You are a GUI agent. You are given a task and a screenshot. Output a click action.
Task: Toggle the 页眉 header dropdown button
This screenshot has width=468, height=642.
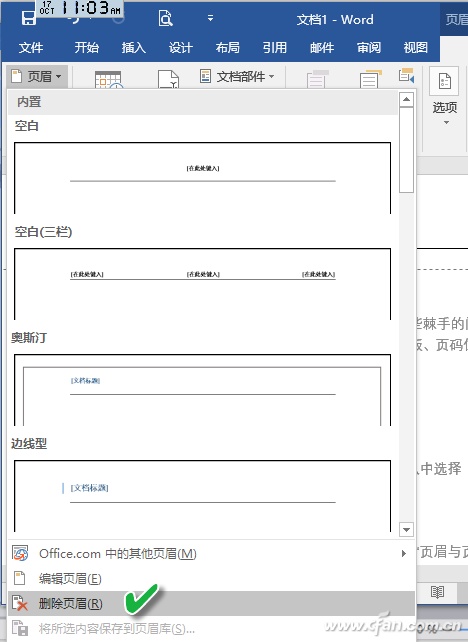click(37, 76)
